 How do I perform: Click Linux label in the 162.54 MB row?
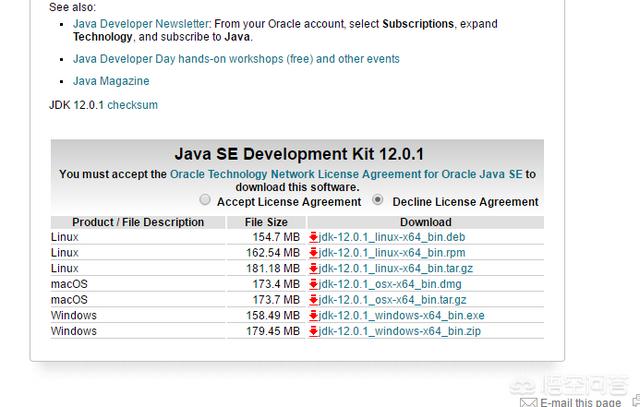(64, 253)
